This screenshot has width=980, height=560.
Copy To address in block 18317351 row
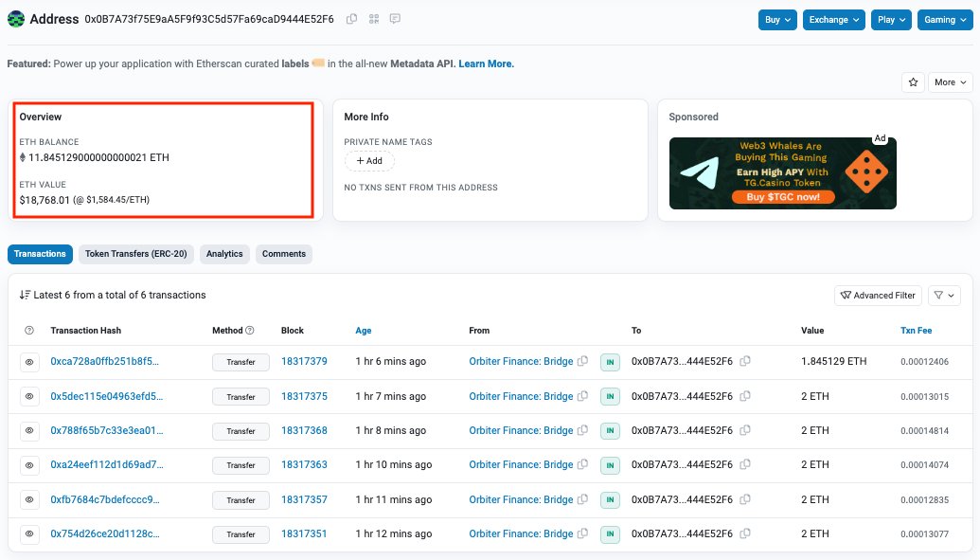(745, 533)
